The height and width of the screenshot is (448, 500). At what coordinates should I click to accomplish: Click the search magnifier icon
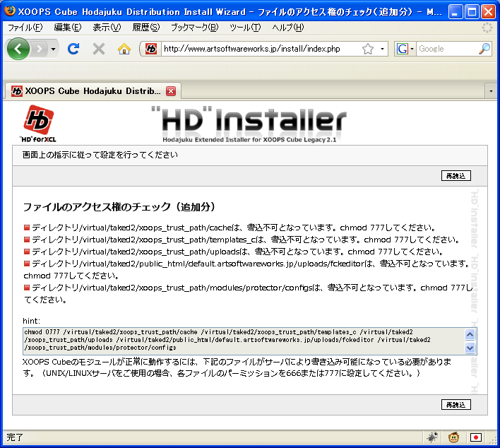click(484, 49)
